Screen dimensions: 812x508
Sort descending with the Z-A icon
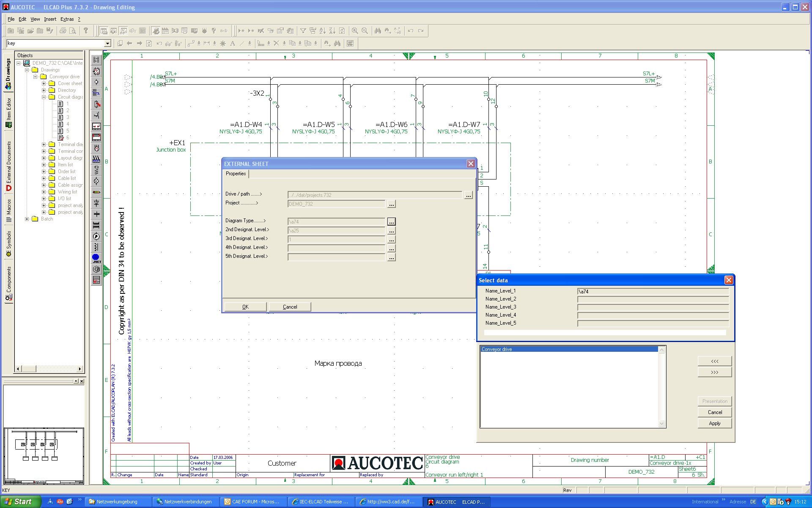coord(332,30)
